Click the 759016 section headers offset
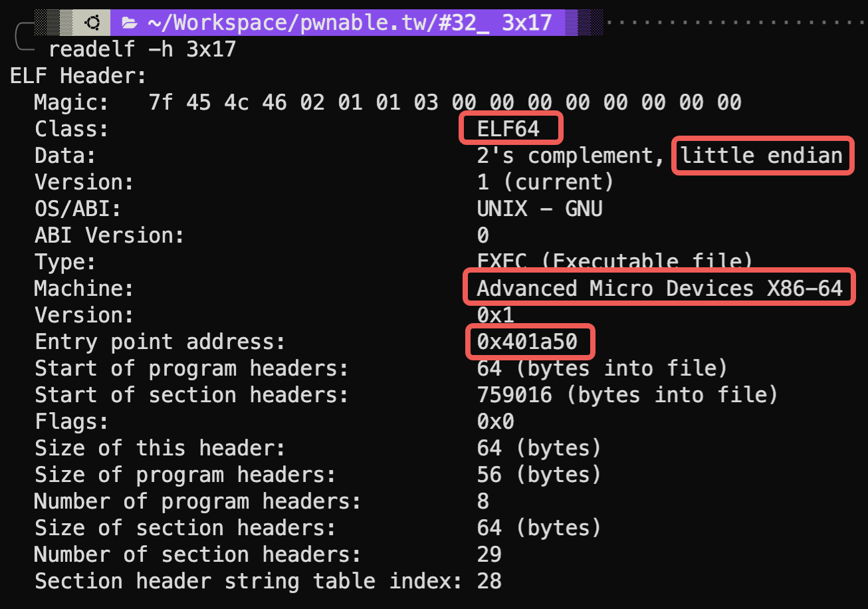 (514, 395)
